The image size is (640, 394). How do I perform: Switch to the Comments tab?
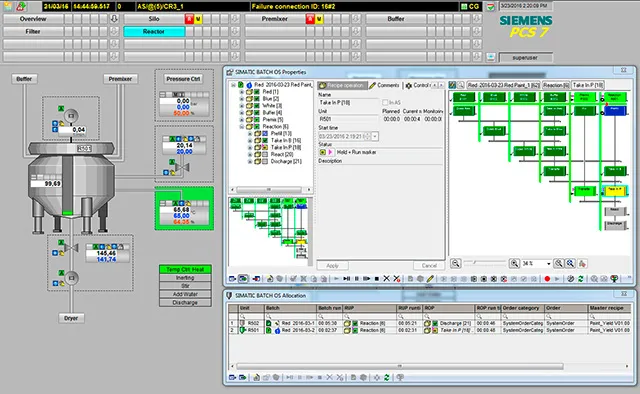[384, 85]
